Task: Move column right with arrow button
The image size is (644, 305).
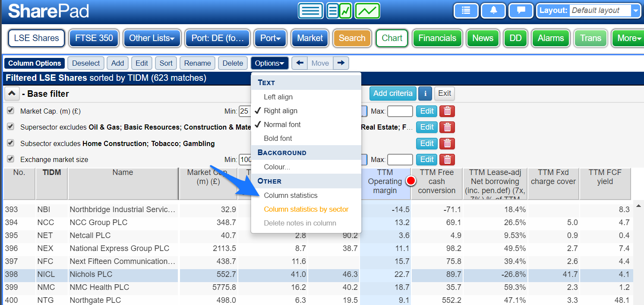Action: coord(341,63)
